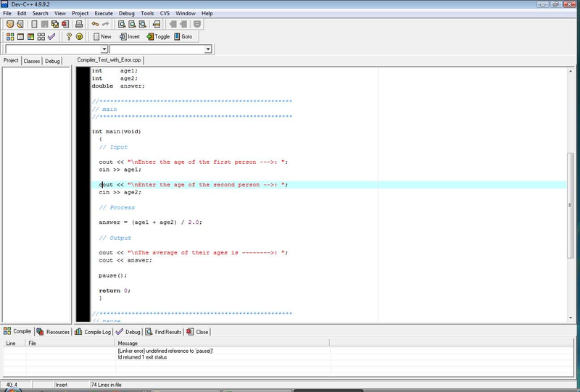
Task: Switch to the Resources tab
Action: coord(53,332)
